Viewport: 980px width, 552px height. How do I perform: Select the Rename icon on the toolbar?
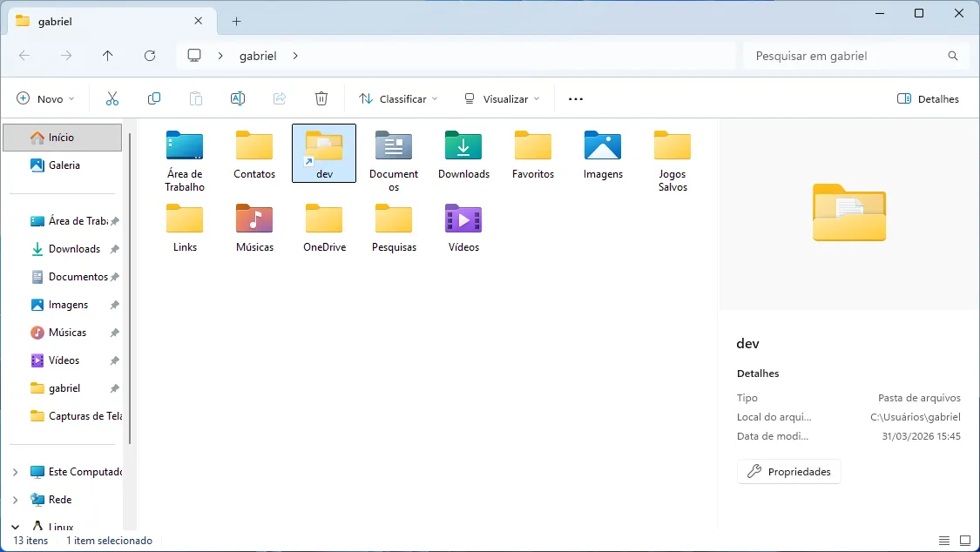click(x=237, y=98)
